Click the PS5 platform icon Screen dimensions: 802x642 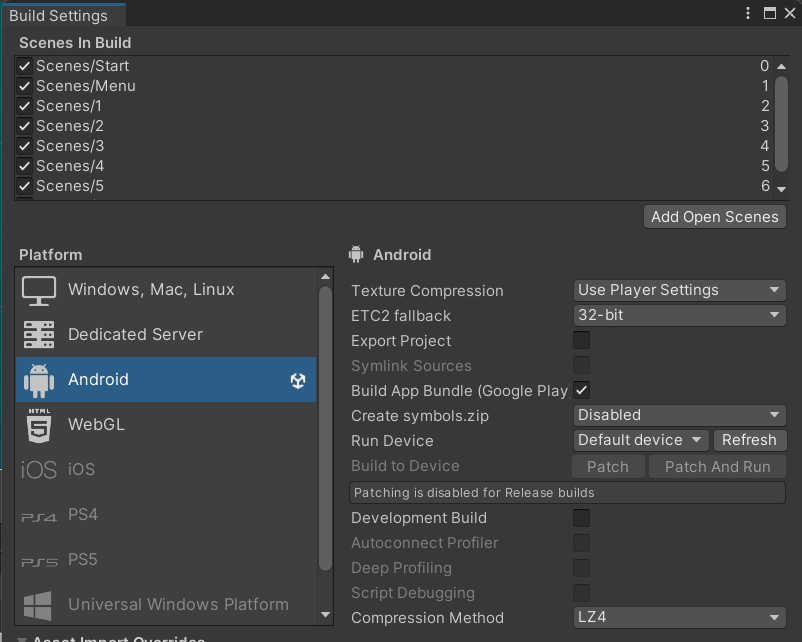tap(39, 561)
